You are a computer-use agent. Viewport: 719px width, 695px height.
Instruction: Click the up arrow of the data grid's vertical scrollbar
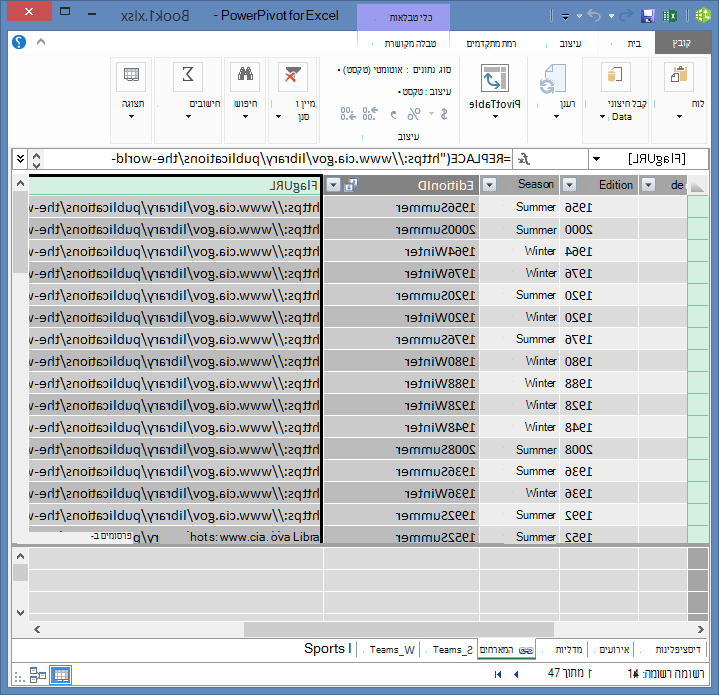pos(20,183)
